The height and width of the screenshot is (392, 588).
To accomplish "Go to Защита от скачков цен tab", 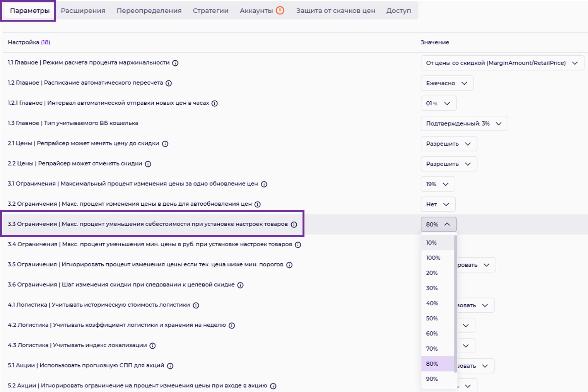I will pyautogui.click(x=335, y=11).
